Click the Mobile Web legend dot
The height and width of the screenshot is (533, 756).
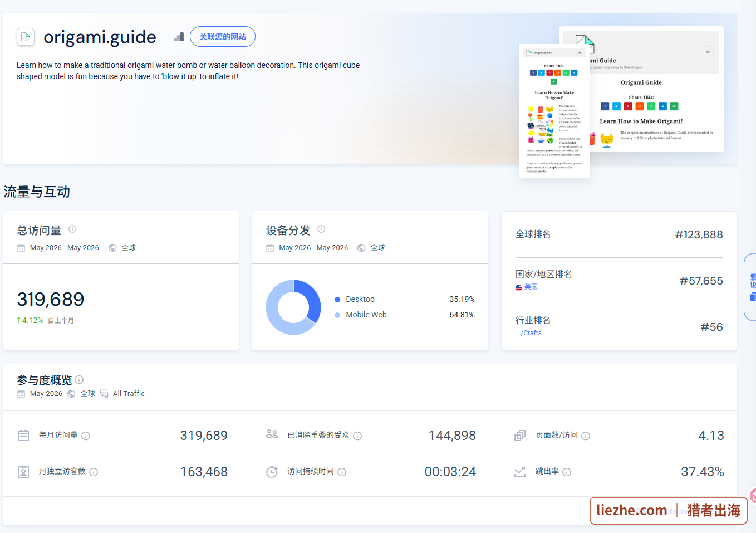337,315
